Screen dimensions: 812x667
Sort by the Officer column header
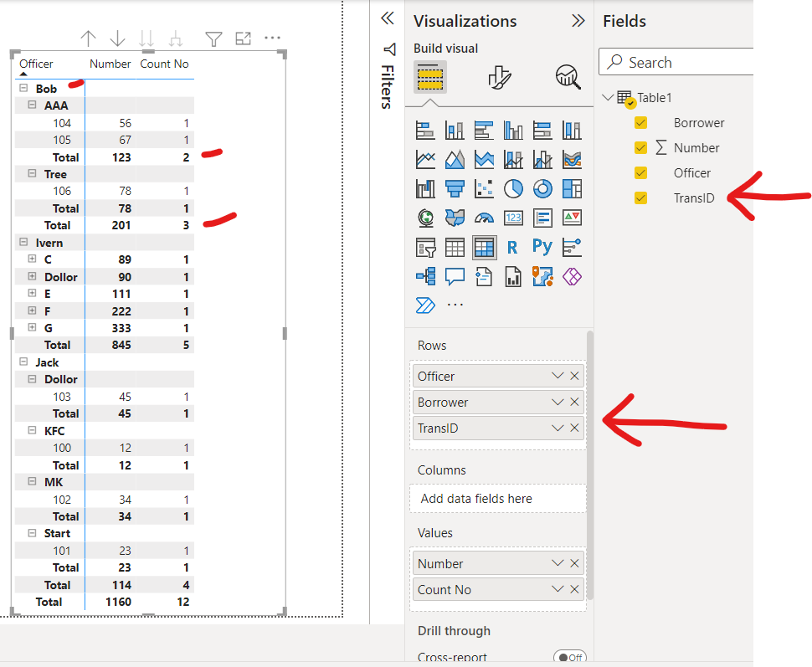coord(36,64)
